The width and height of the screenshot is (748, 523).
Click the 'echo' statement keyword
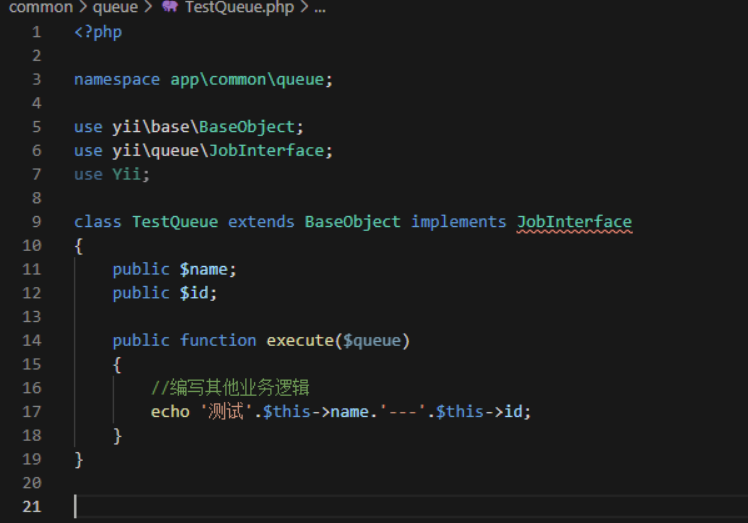click(x=170, y=412)
